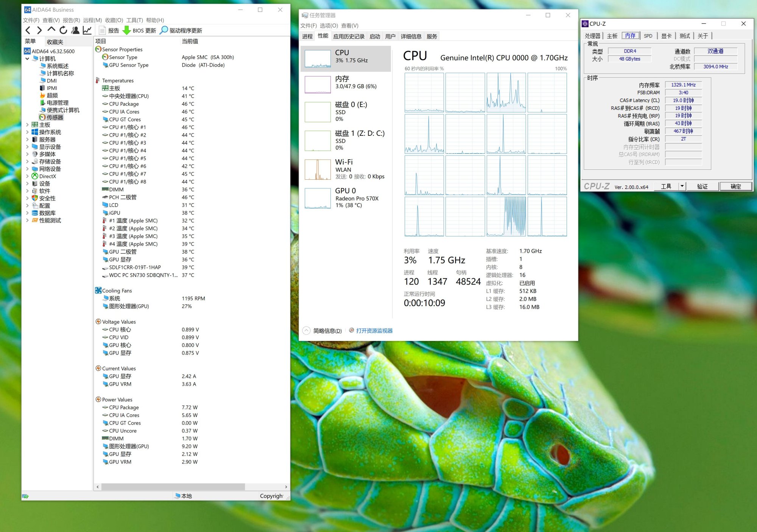
Task: Expand the 主板 tree node
Action: tap(27, 124)
